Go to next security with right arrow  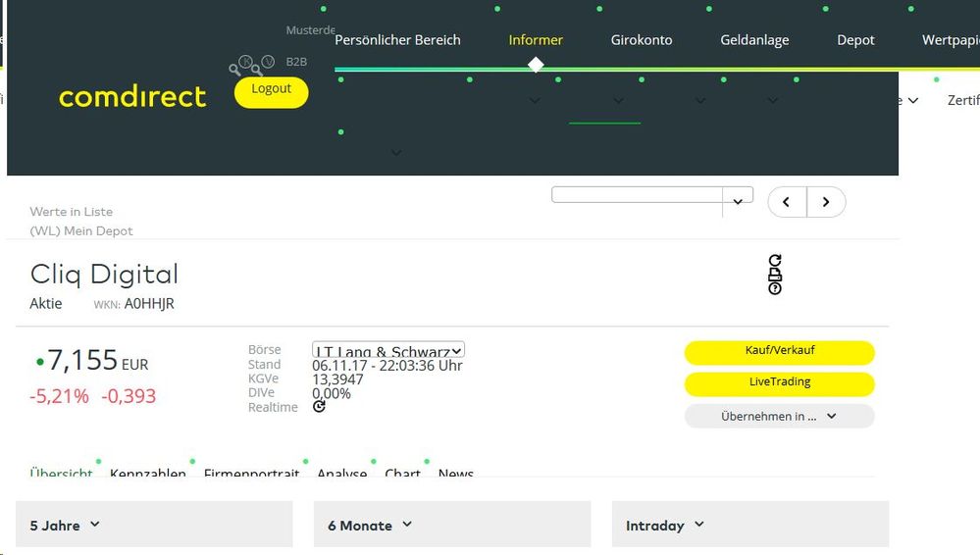[826, 202]
